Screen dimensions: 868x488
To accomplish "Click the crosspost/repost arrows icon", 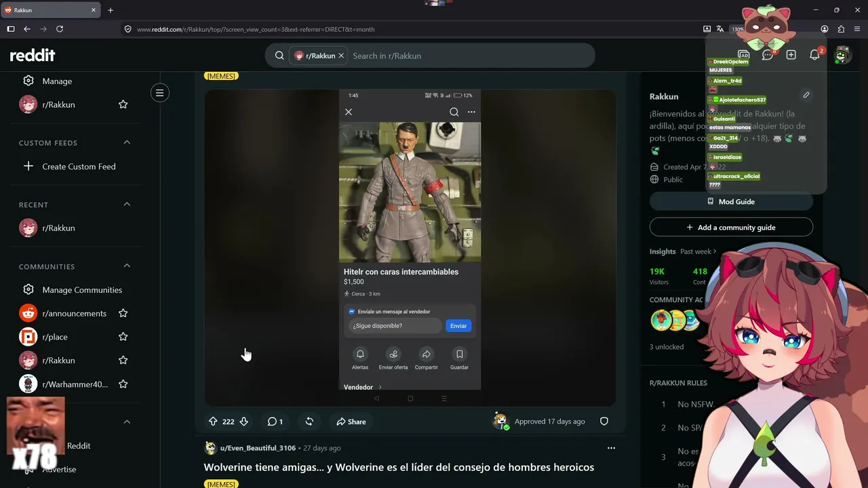I will point(309,422).
